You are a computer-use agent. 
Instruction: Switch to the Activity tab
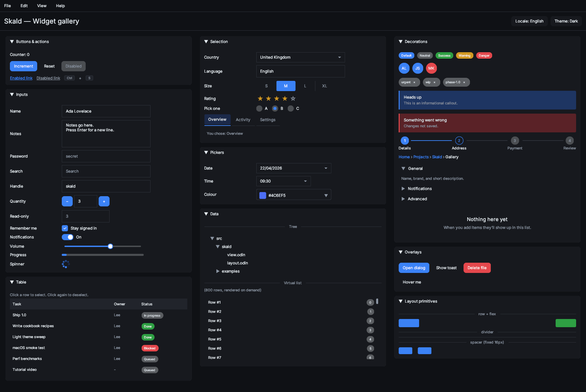pyautogui.click(x=243, y=120)
